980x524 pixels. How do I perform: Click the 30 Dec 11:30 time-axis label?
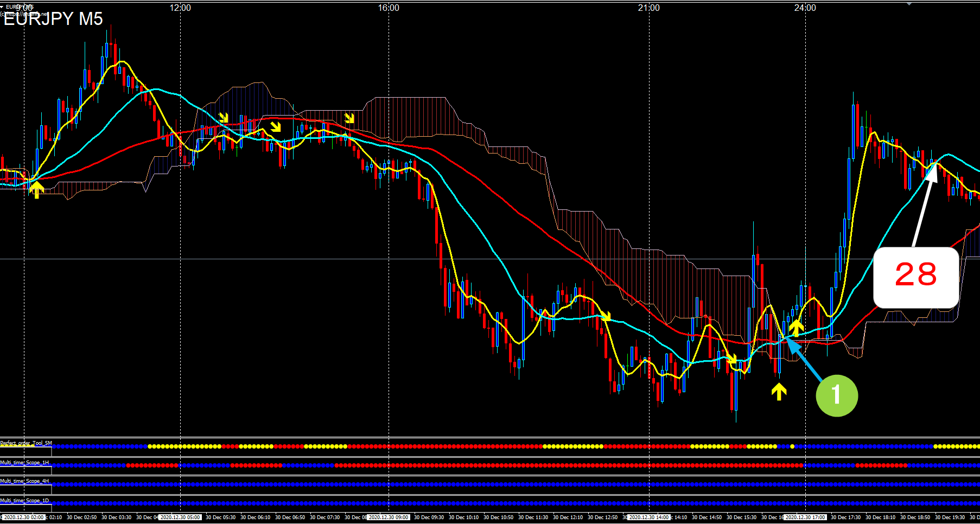(x=533, y=517)
